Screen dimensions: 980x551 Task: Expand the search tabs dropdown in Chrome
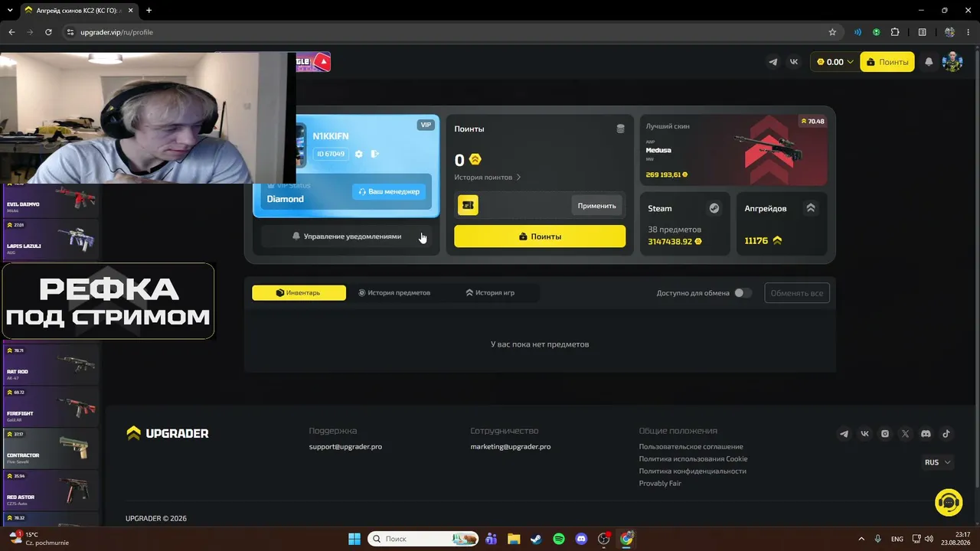coord(9,10)
